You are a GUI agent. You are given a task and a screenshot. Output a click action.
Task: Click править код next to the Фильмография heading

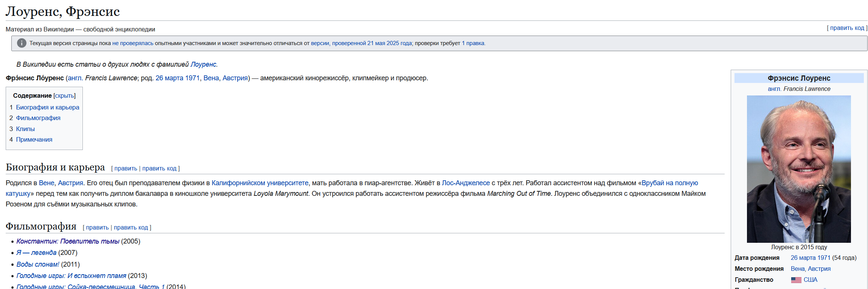(131, 228)
